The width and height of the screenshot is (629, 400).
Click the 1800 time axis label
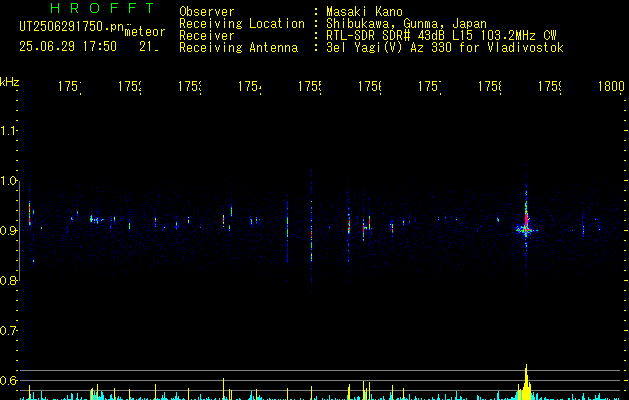tap(611, 86)
